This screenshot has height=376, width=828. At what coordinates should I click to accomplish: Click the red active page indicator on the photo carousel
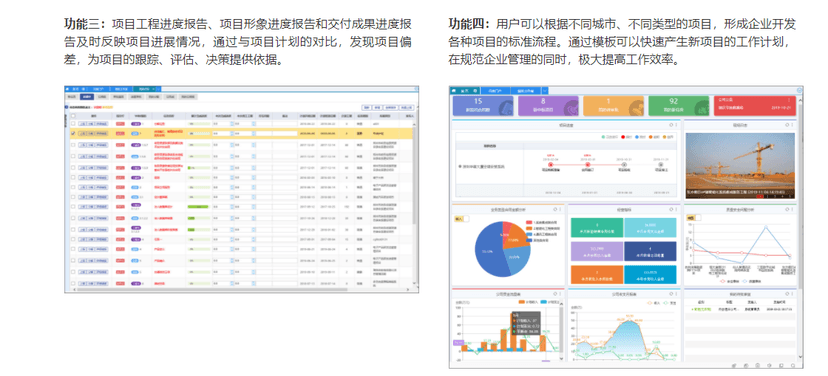pyautogui.click(x=760, y=196)
